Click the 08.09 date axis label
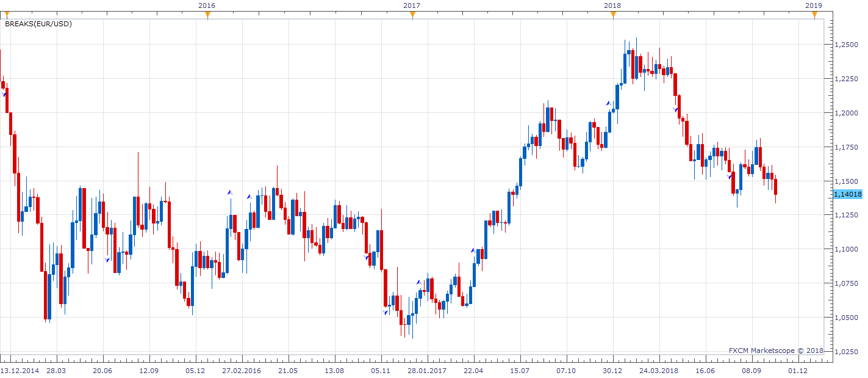The width and height of the screenshot is (868, 378). click(751, 371)
